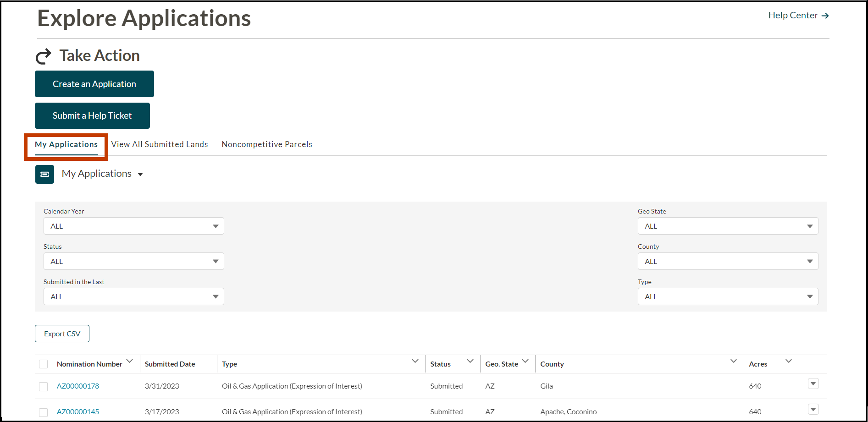This screenshot has height=422, width=868.
Task: Open row actions menu for AZ00000178
Action: 813,384
